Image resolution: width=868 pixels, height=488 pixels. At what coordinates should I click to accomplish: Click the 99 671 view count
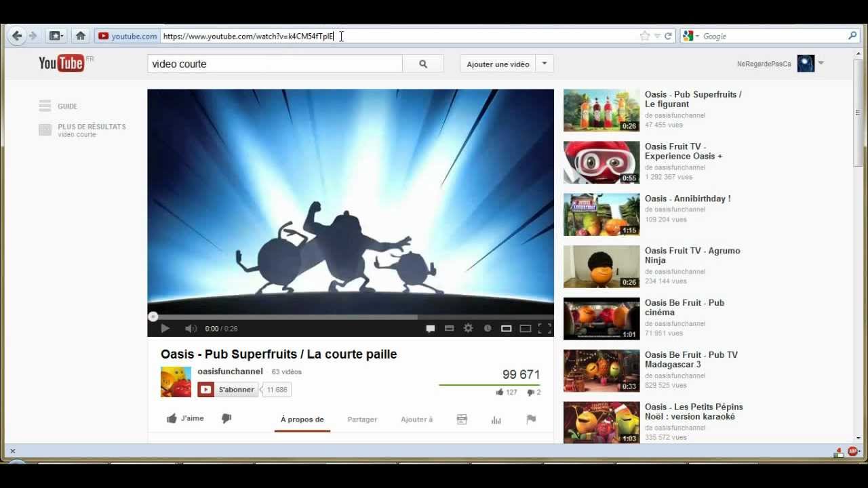coord(521,374)
